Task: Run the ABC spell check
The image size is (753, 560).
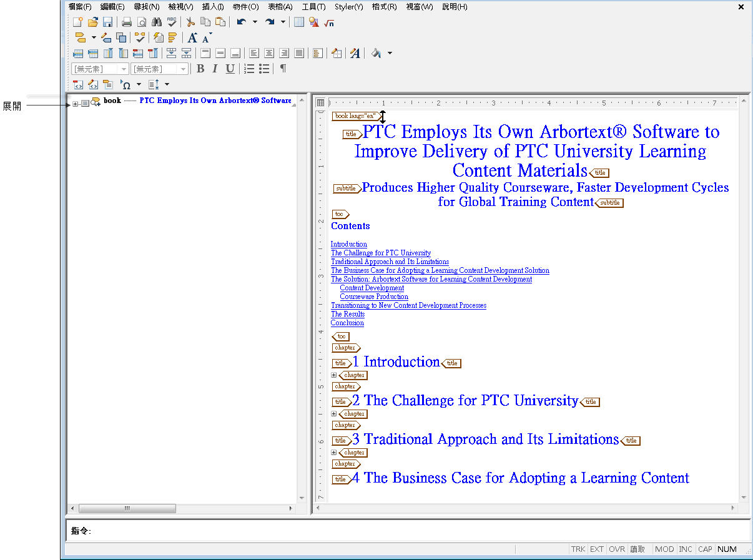Action: pyautogui.click(x=172, y=22)
